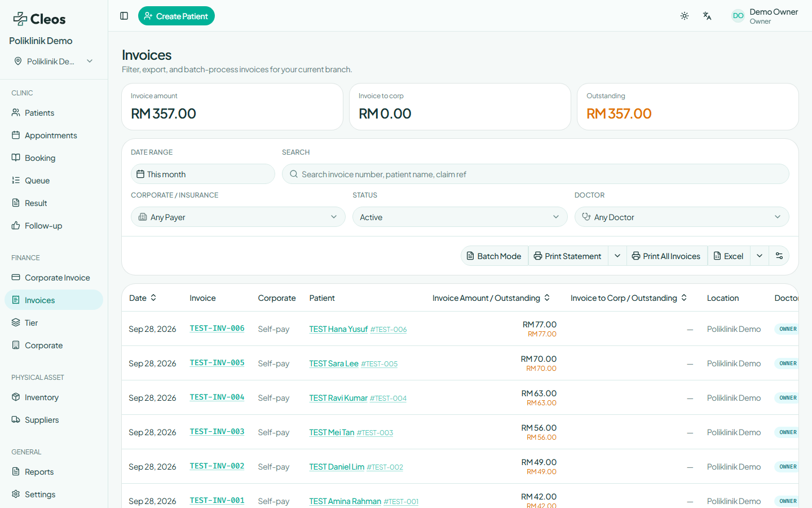Open Corporate Invoice in Finance
This screenshot has width=812, height=508.
(54, 278)
